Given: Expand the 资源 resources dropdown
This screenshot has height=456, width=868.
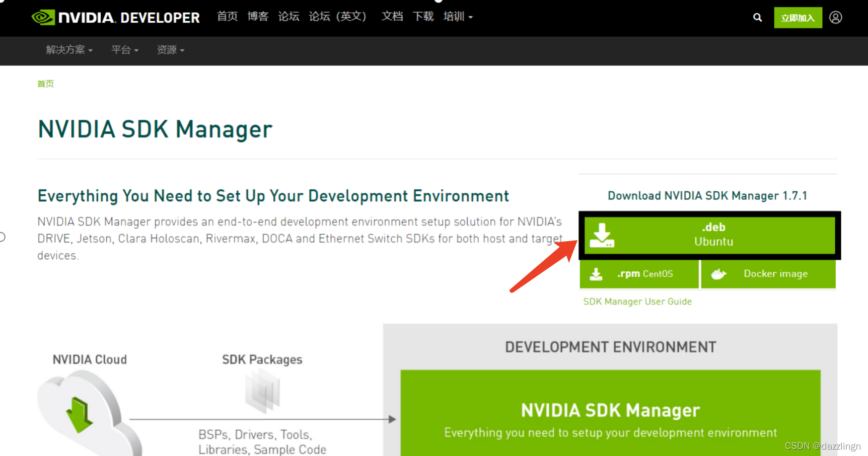Looking at the screenshot, I should [x=171, y=50].
